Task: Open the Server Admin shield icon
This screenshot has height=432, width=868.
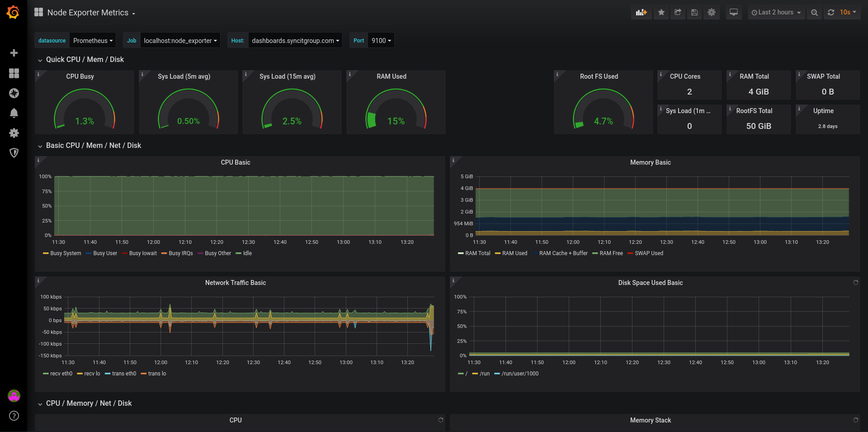Action: coord(14,153)
